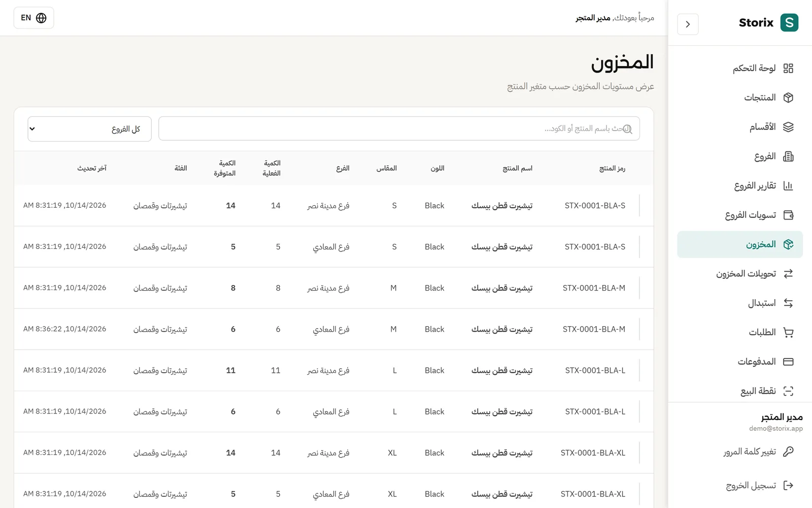This screenshot has width=812, height=508.
Task: Navigate to تحويلات المخزون menu item
Action: point(740,274)
